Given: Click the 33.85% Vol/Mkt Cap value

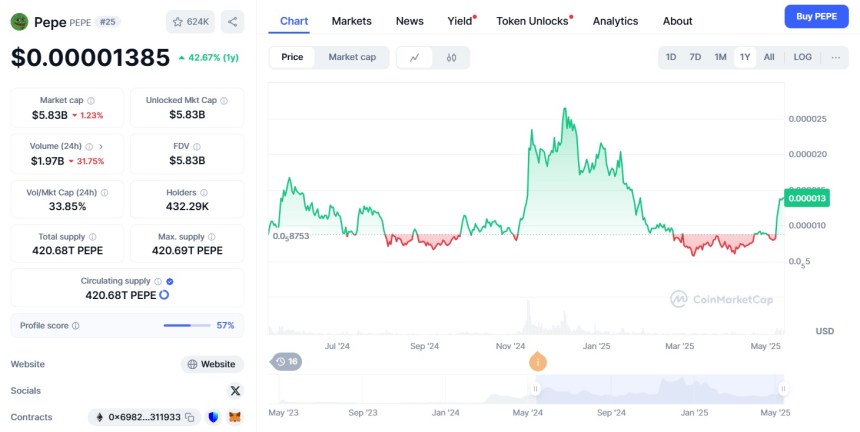Looking at the screenshot, I should pos(67,207).
